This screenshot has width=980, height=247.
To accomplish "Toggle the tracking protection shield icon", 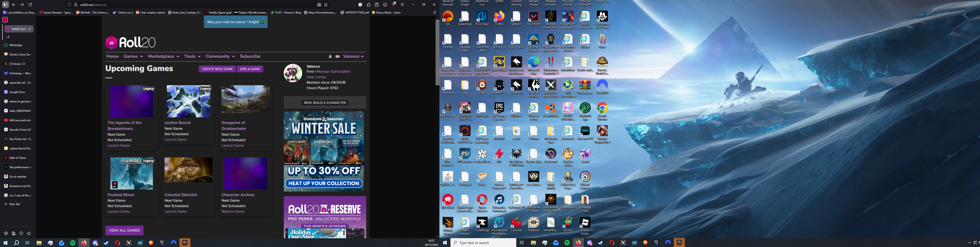I will [69, 5].
